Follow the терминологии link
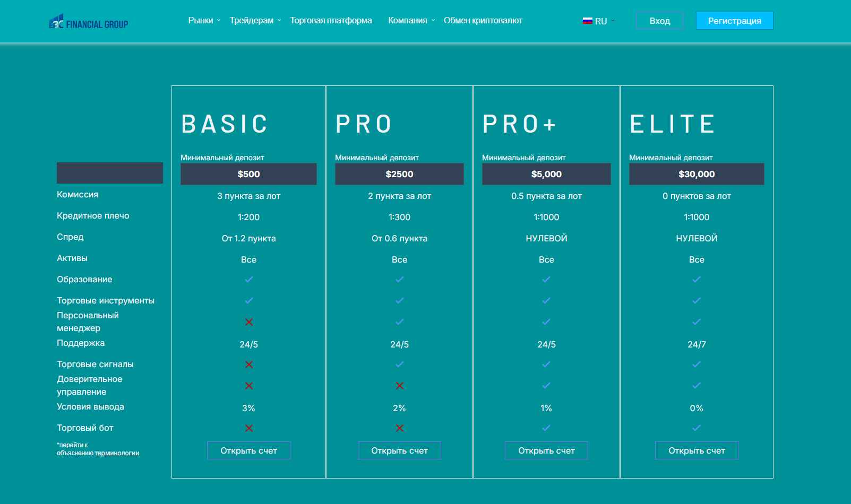The image size is (851, 504). click(117, 453)
